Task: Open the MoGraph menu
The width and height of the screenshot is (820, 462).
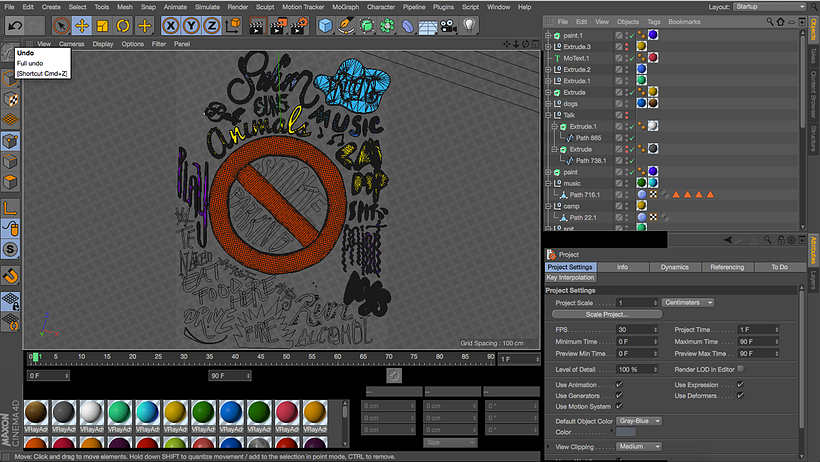Action: 346,7
